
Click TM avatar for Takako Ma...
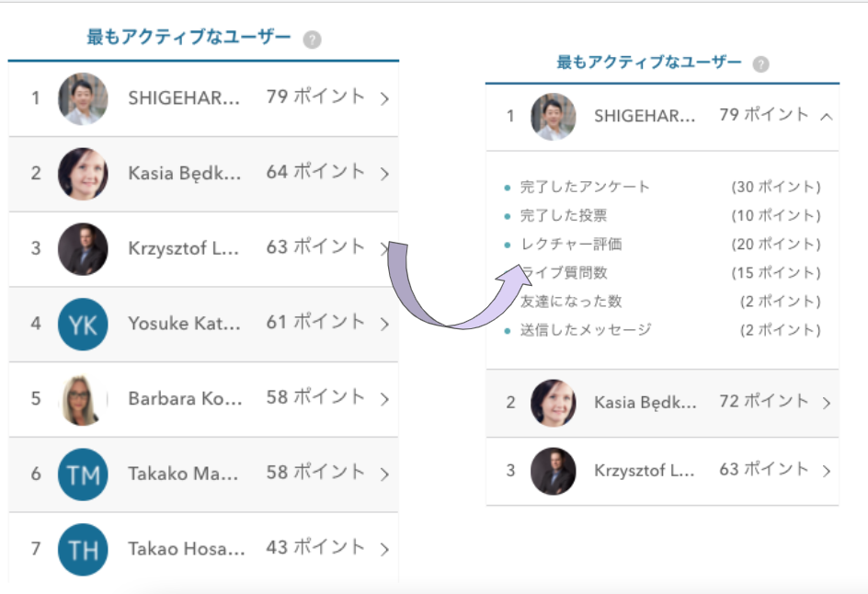83,474
